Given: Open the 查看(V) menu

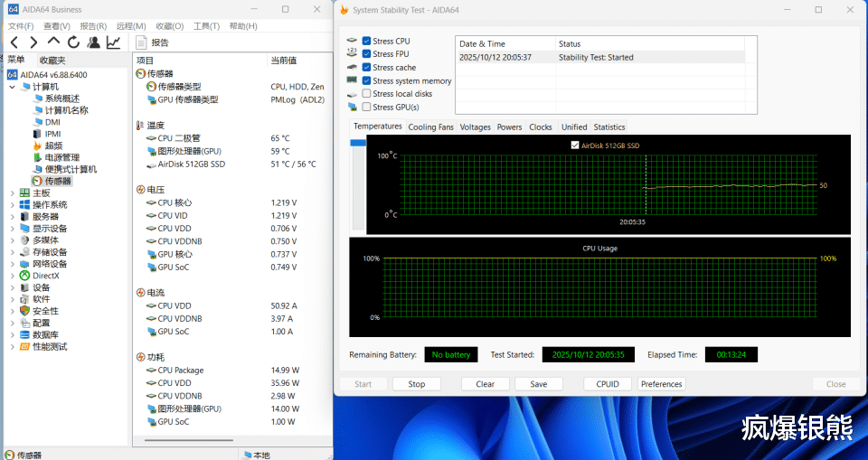Looking at the screenshot, I should [x=57, y=26].
